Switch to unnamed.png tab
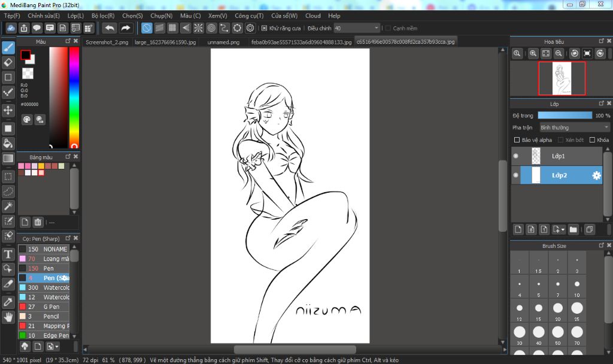Image resolution: width=613 pixels, height=364 pixels. pos(223,42)
